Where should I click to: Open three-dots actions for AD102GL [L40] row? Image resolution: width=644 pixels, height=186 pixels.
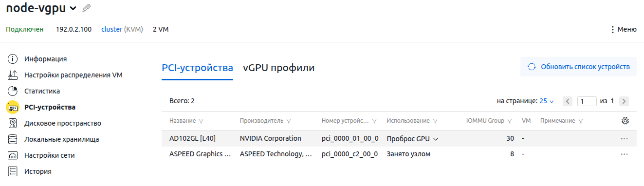click(x=625, y=138)
